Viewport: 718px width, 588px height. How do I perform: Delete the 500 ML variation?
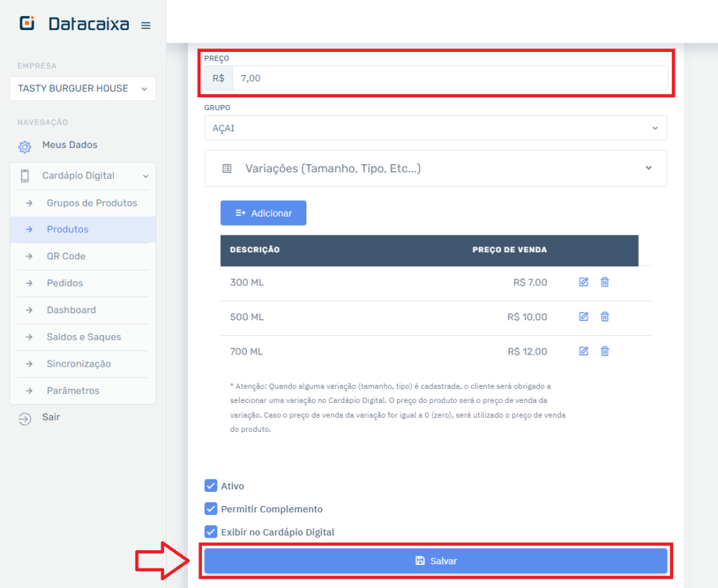(604, 317)
